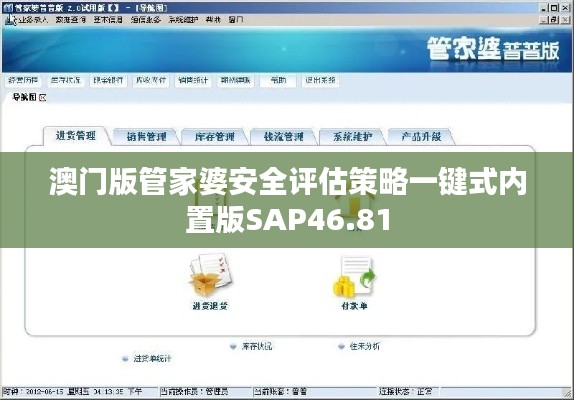The width and height of the screenshot is (574, 400).
Task: Select the 产品升级 tab
Action: (x=421, y=137)
